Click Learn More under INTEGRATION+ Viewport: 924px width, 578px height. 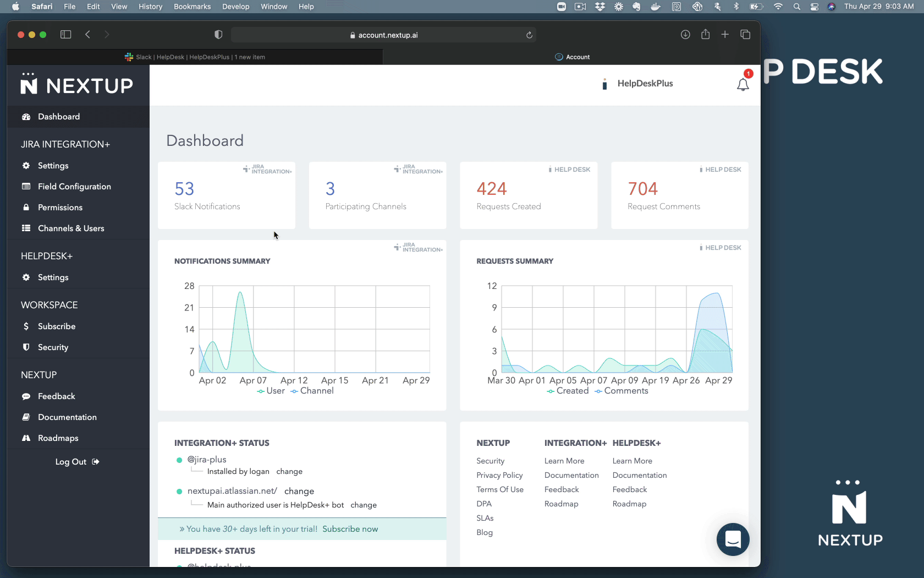click(x=564, y=461)
